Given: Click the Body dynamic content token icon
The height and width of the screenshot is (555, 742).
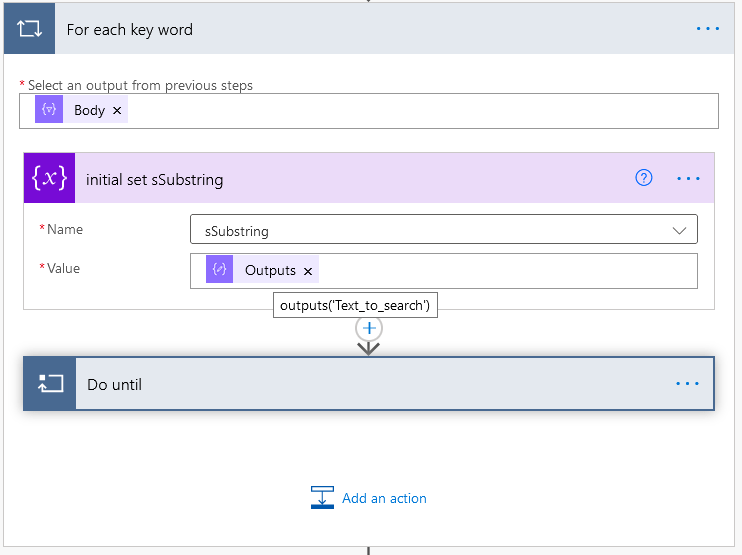Looking at the screenshot, I should 49,110.
